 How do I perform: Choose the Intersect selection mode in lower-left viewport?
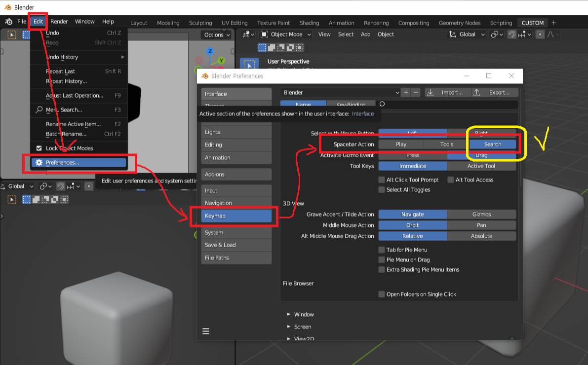tap(64, 199)
